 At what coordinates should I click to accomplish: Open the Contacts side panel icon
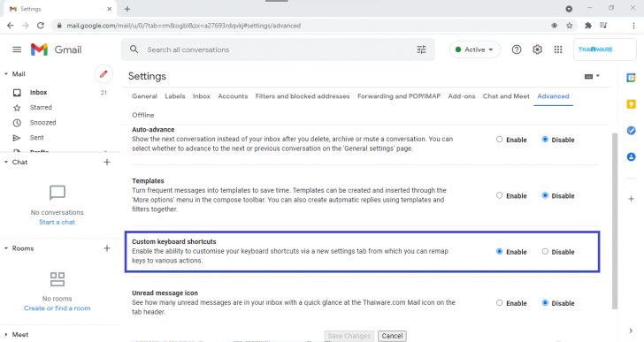tap(631, 156)
